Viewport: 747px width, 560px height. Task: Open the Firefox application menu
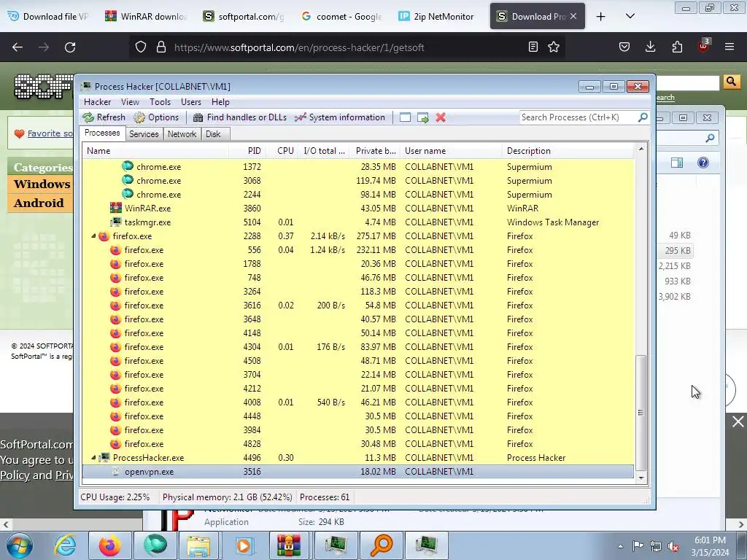729,47
